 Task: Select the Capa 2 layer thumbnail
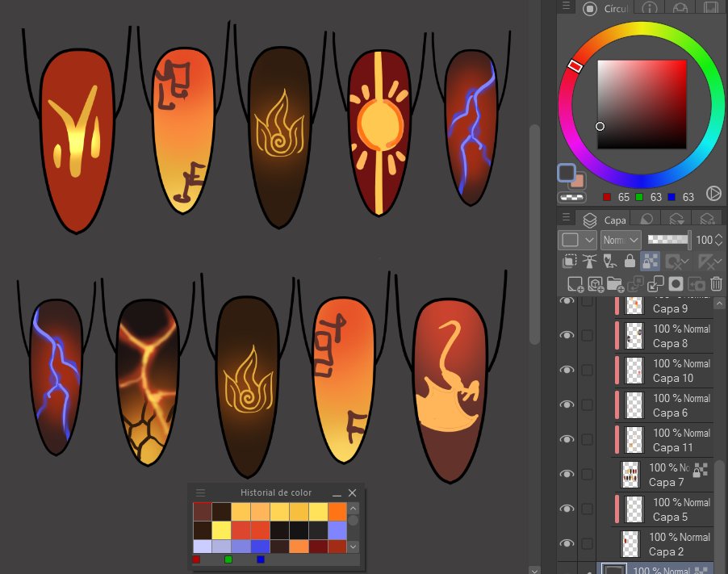pos(630,544)
